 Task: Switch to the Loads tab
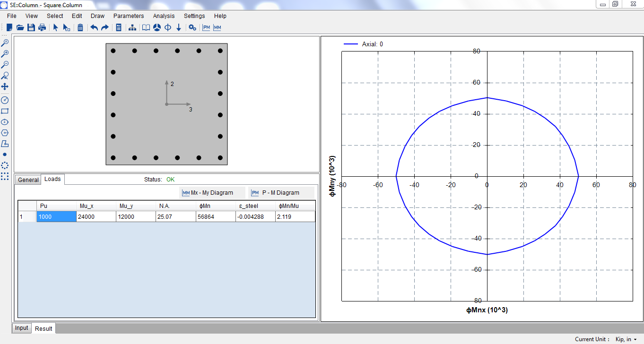52,179
